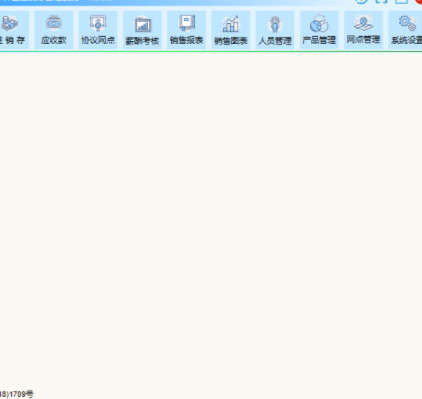Open 产品管理 product management
This screenshot has width=422, height=399.
(x=319, y=30)
